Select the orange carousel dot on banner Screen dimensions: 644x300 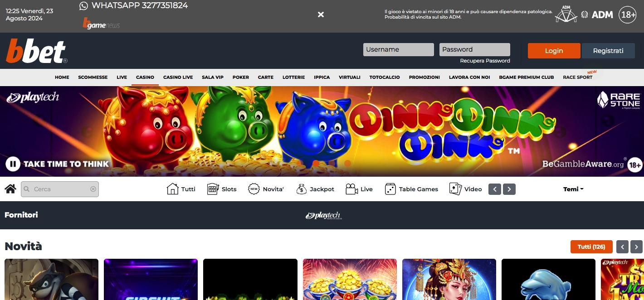click(x=316, y=163)
